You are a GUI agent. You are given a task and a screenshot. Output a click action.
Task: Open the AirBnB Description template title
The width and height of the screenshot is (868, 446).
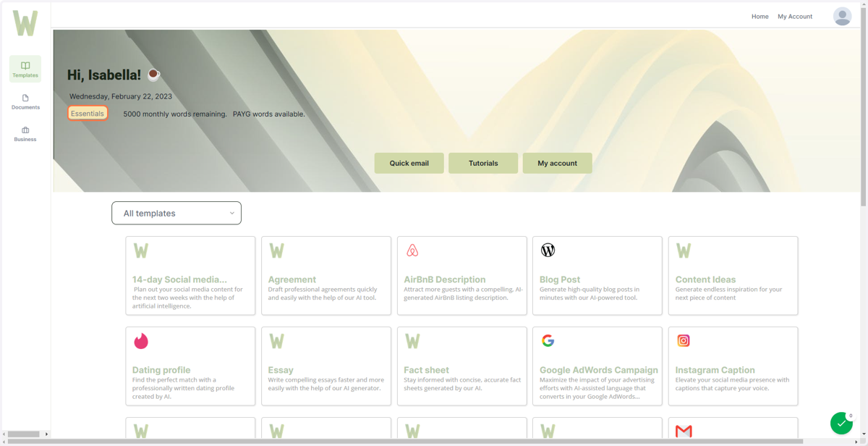coord(445,279)
